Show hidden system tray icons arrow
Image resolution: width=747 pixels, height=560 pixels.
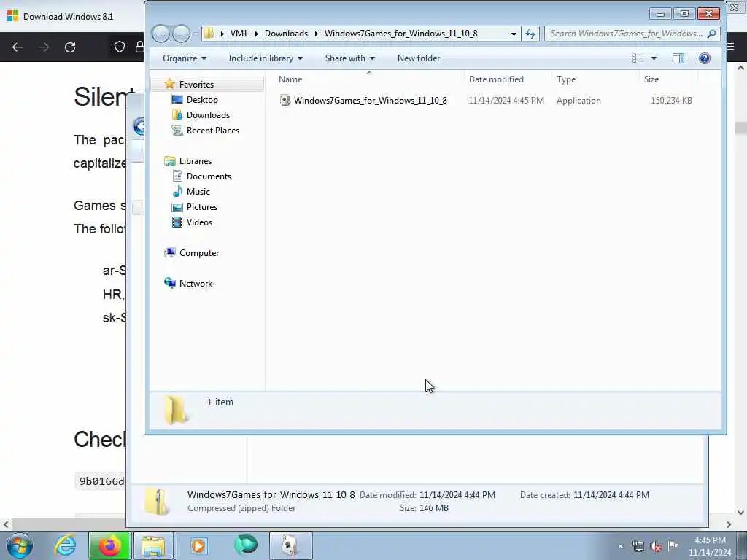[x=620, y=547]
